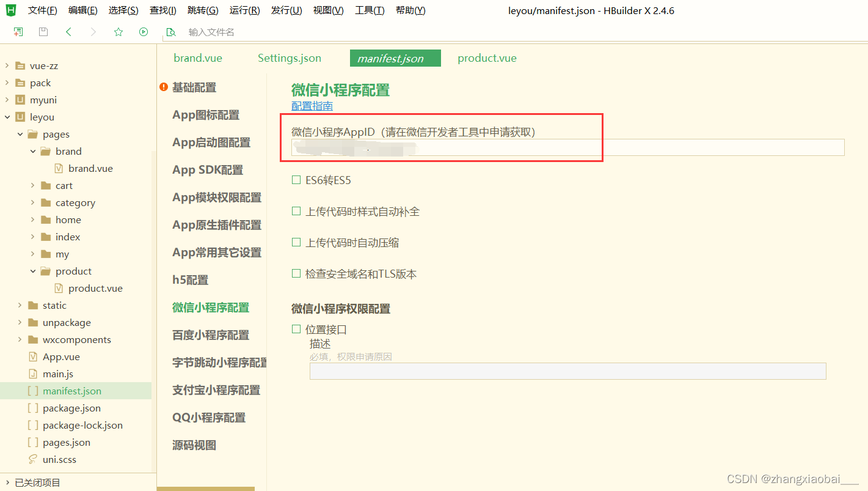868x491 pixels.
Task: Click the cart folder icon
Action: coord(46,185)
